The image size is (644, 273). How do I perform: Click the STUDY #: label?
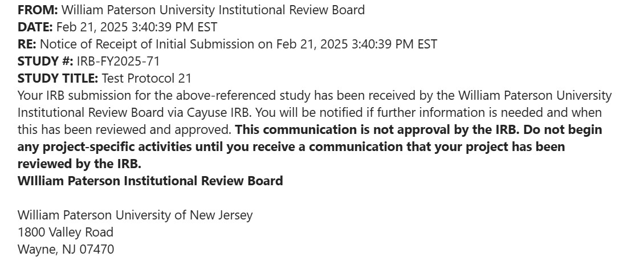click(46, 61)
